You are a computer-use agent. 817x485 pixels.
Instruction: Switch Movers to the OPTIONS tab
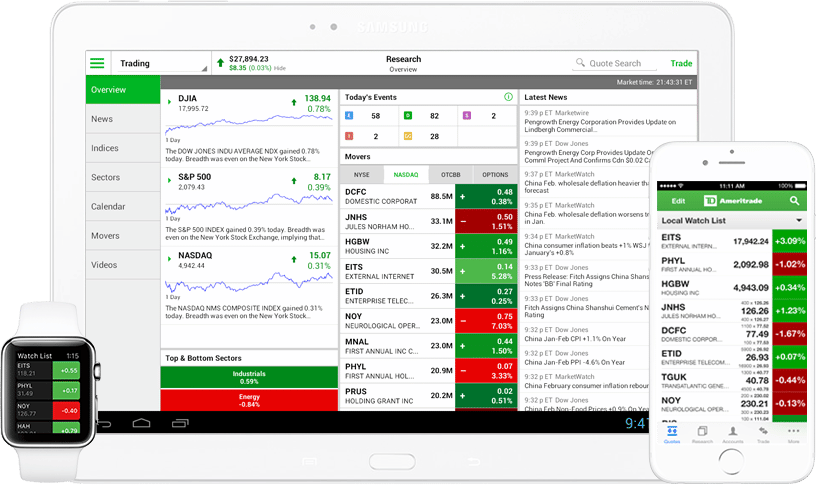495,175
